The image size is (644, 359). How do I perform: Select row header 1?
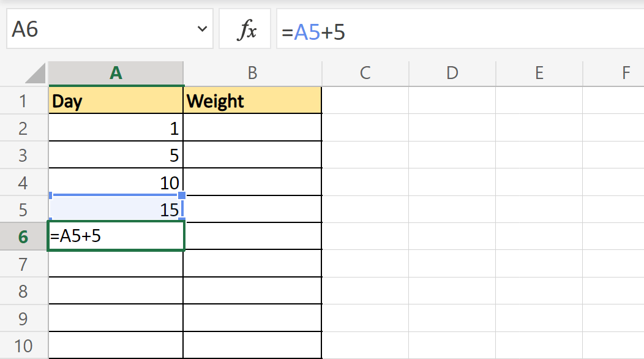(24, 100)
